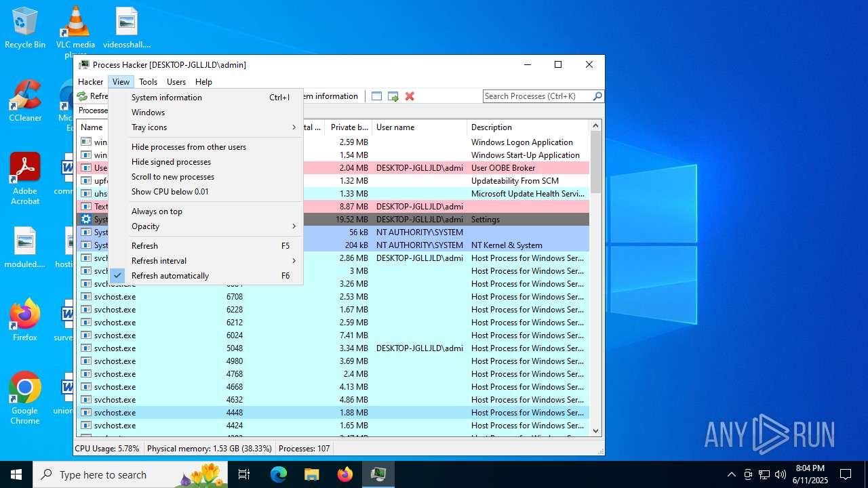
Task: Open the Help menu
Action: pyautogui.click(x=203, y=82)
